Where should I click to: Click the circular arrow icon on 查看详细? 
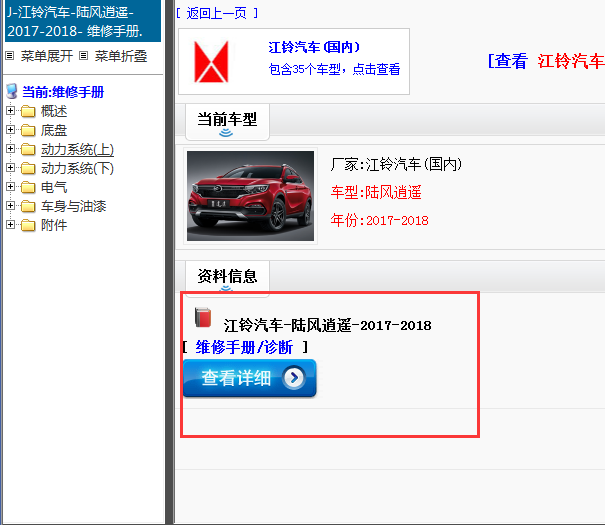(294, 378)
